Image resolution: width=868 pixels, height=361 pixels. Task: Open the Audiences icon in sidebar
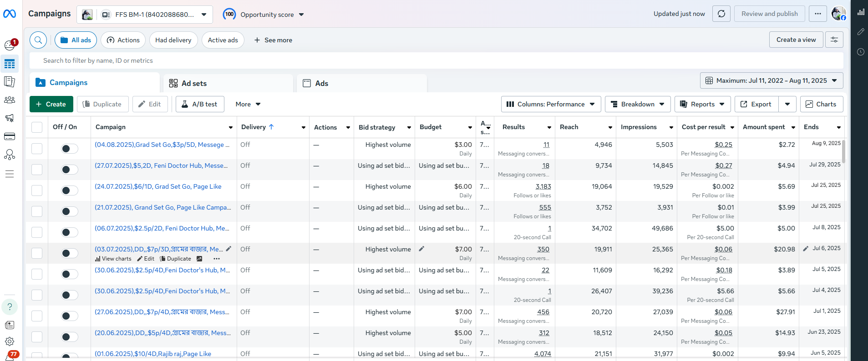pos(10,100)
